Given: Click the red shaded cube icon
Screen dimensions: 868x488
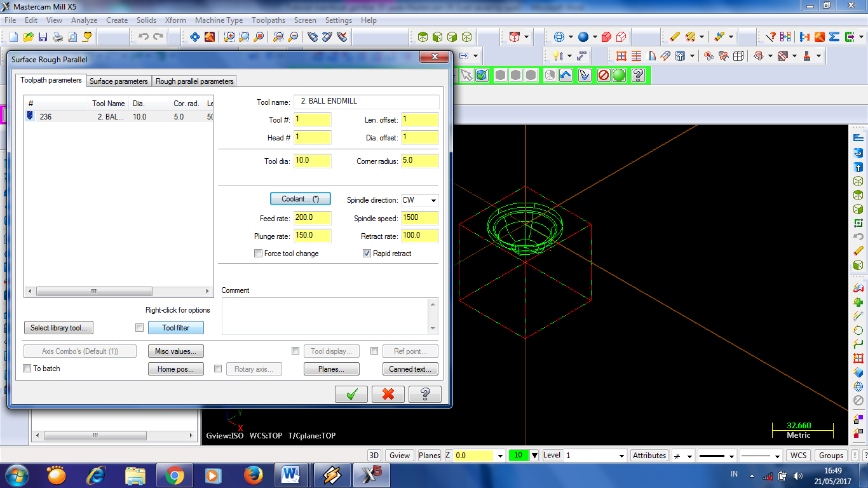Looking at the screenshot, I should pos(606,37).
